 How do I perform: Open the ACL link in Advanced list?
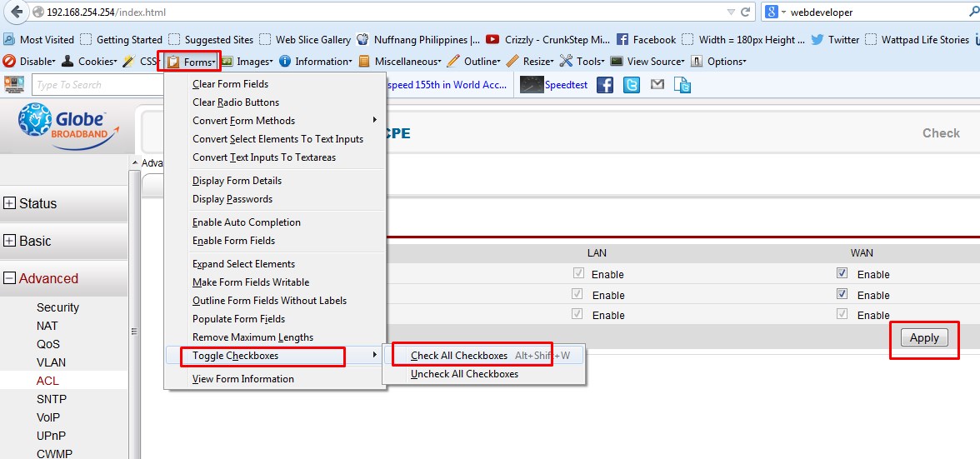[x=47, y=381]
